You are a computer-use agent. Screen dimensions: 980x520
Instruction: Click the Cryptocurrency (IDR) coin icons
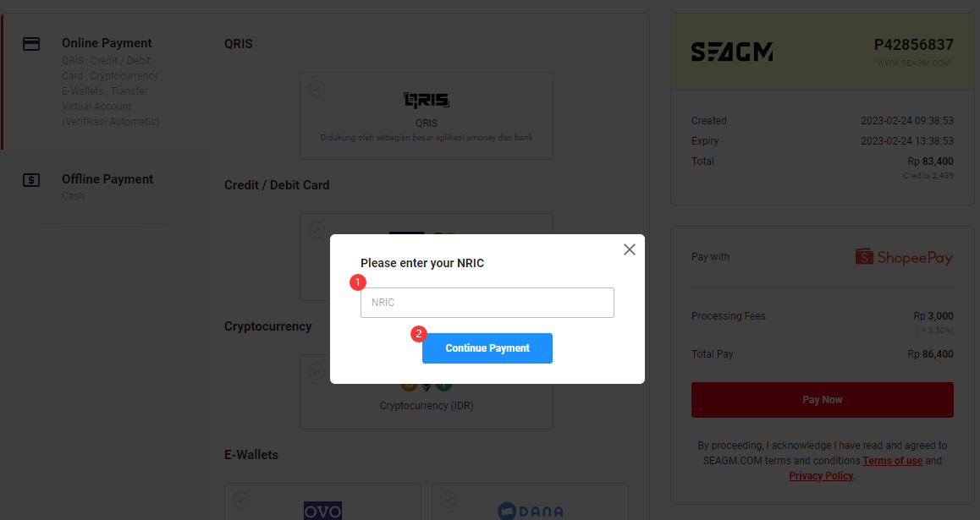coord(427,386)
